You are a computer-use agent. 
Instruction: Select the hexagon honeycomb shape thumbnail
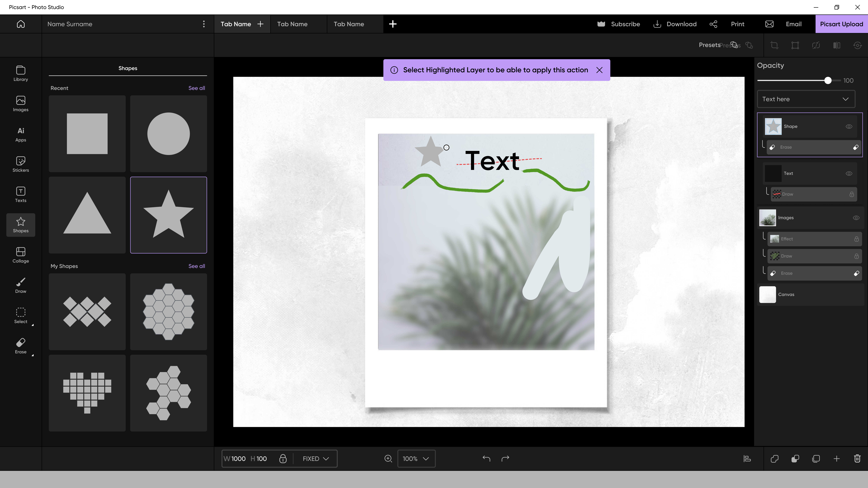[169, 312]
